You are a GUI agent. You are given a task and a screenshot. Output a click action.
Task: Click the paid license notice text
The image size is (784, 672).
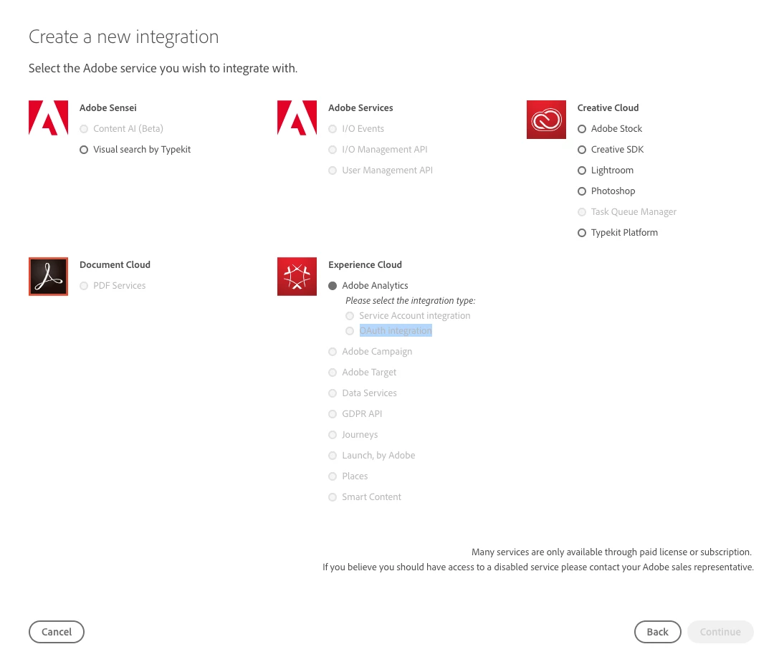click(611, 552)
